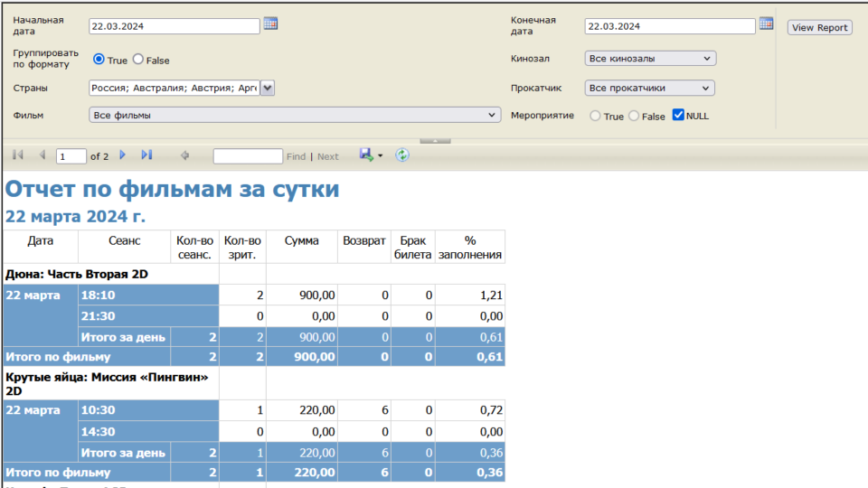Select True for Мероприятие

[595, 116]
